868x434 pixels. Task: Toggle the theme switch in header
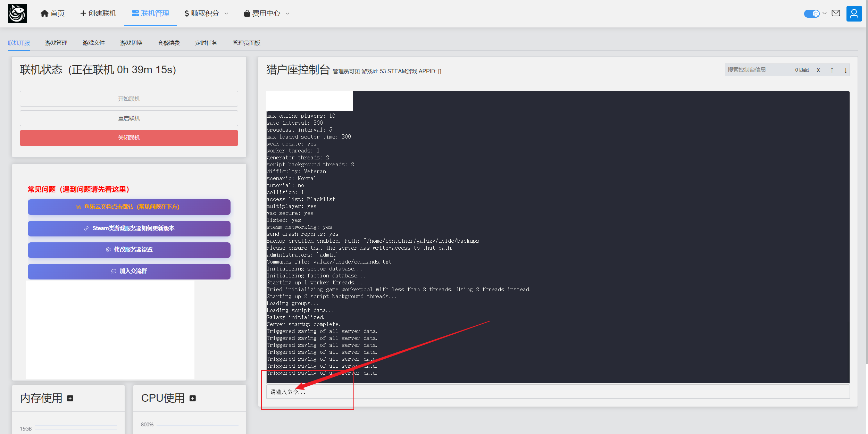click(x=811, y=14)
